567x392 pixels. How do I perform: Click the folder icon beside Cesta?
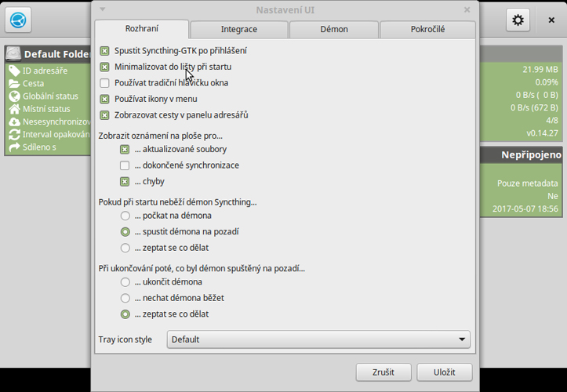14,84
